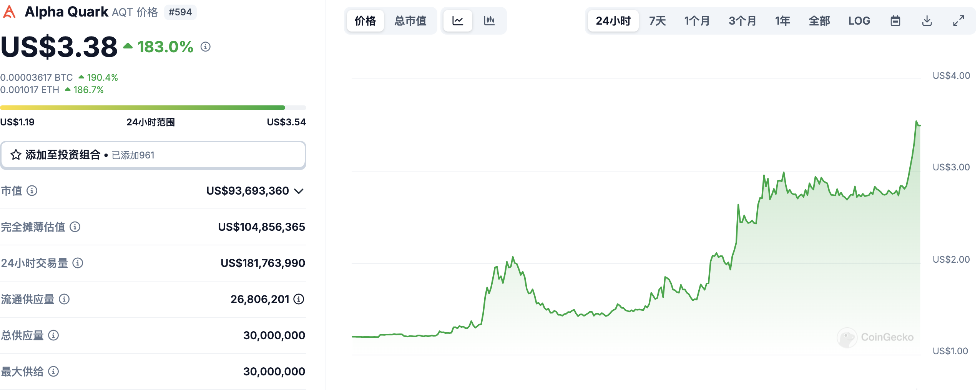
Task: Select the 1个月 time range tab
Action: coord(696,21)
